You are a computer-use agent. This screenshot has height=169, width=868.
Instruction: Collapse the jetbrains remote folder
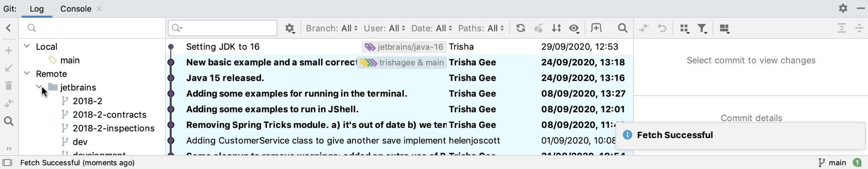point(39,87)
